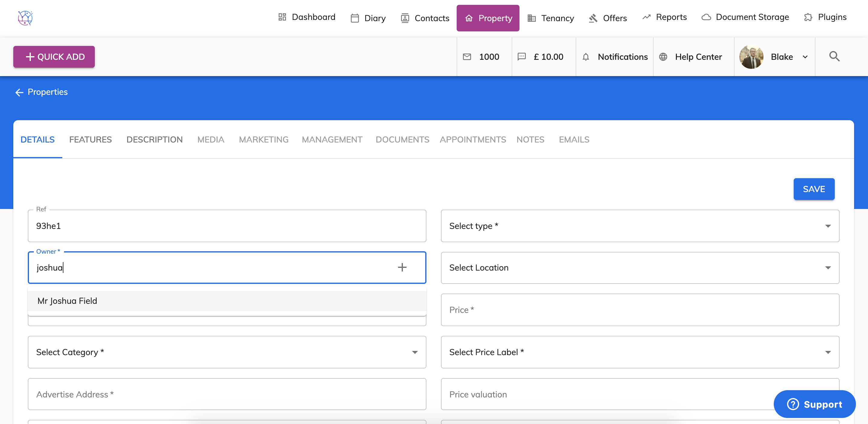Open the Tenancy menu item
Image resolution: width=868 pixels, height=424 pixels.
[551, 18]
